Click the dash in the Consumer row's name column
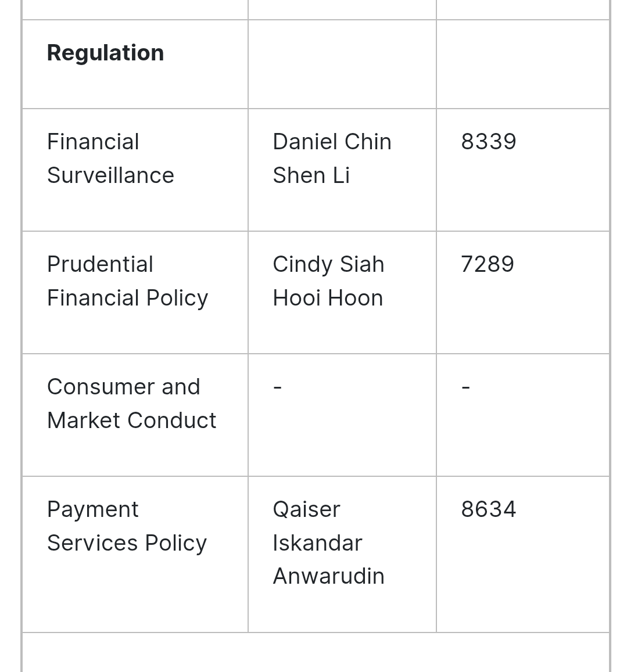 click(278, 387)
